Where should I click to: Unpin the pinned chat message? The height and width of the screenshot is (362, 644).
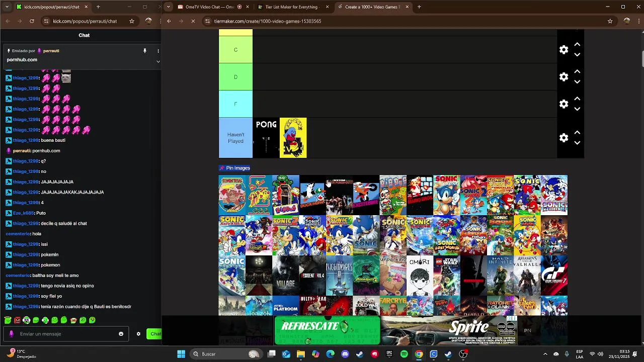144,51
